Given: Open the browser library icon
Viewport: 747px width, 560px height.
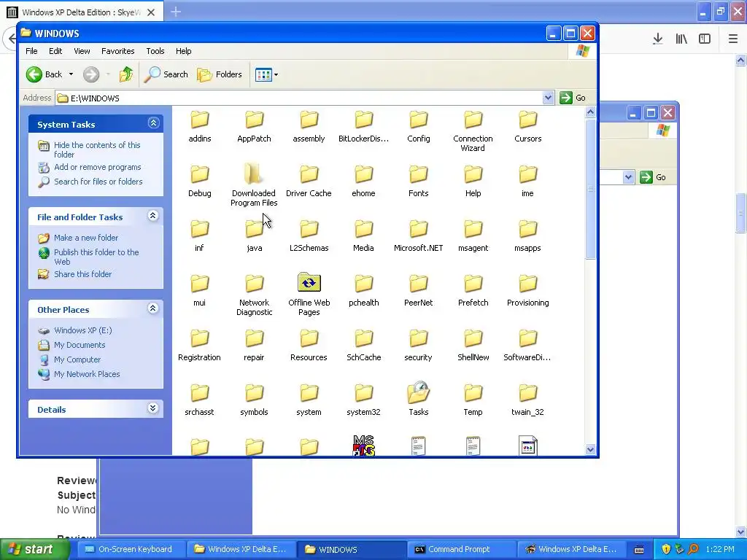Looking at the screenshot, I should 681,39.
